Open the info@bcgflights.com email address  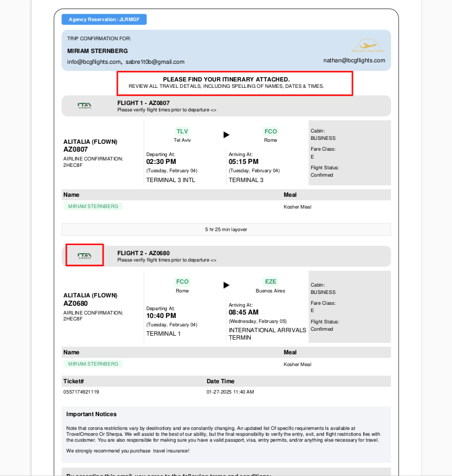(94, 62)
